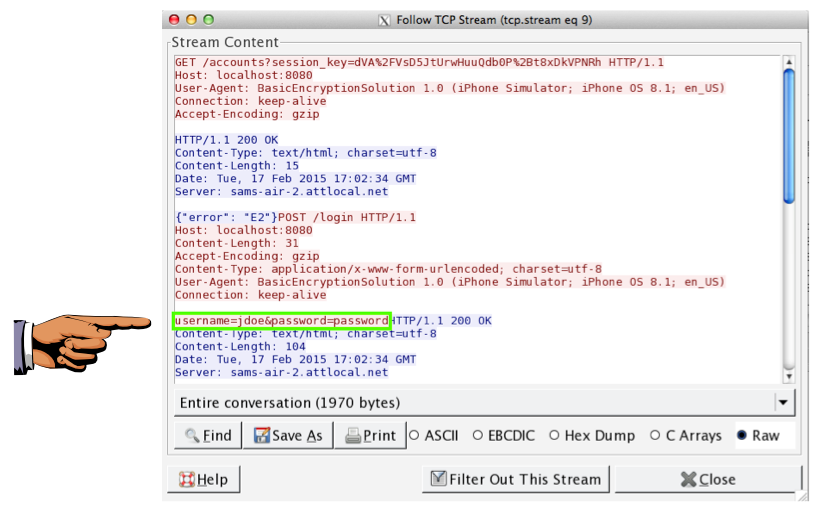Click the 'Content-Length: 15' line
Viewport: 819px width, 510px height.
(237, 166)
